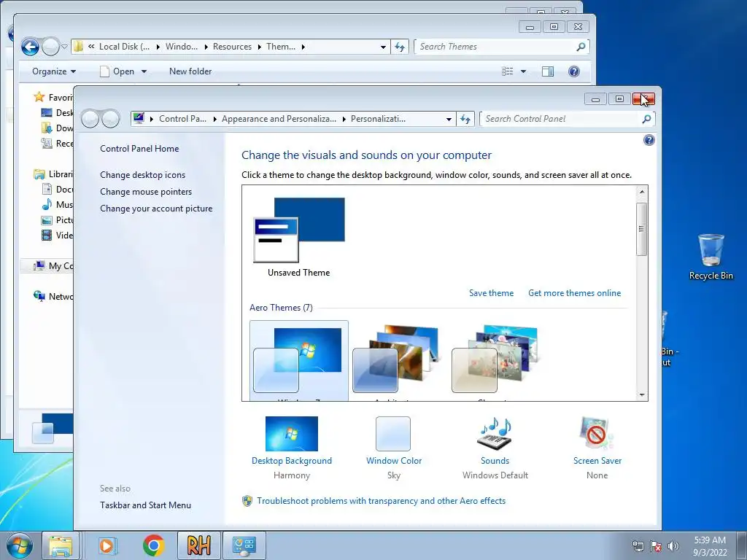Click Change mouse pointers link
747x560 pixels.
[146, 192]
